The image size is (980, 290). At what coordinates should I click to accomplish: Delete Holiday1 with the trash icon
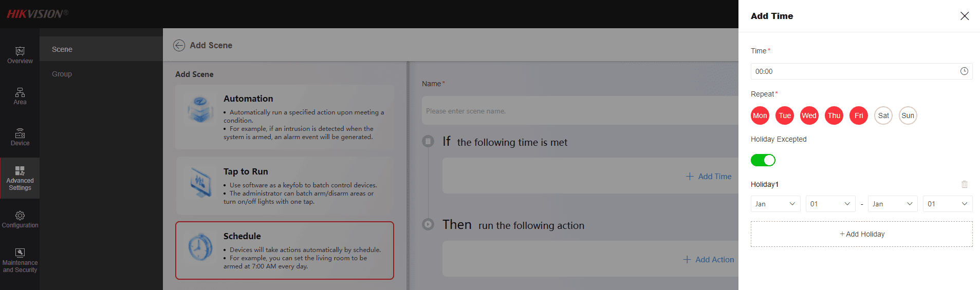[964, 184]
